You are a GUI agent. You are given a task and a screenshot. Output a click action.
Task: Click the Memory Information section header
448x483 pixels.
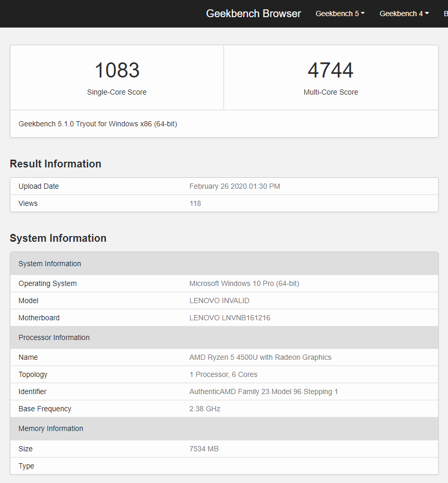coord(224,428)
